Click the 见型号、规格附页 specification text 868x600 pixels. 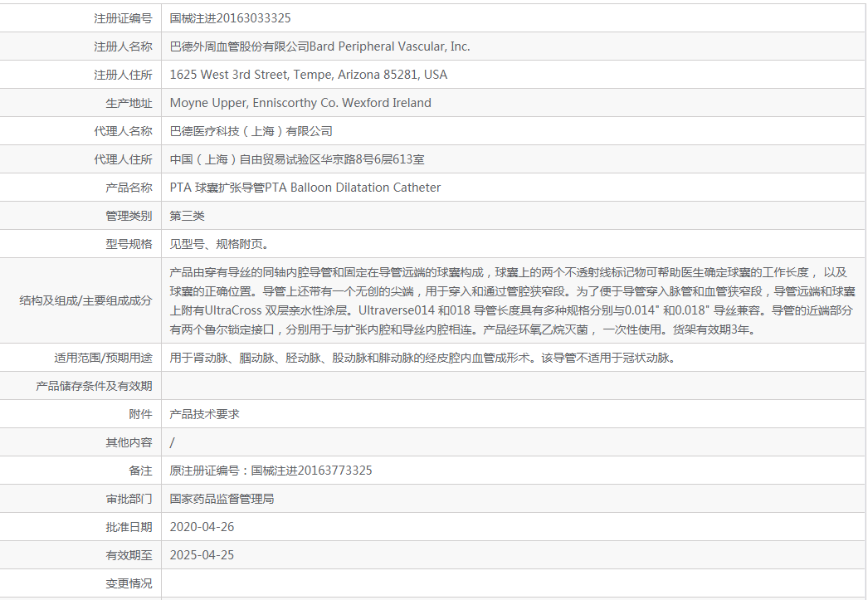tap(219, 244)
